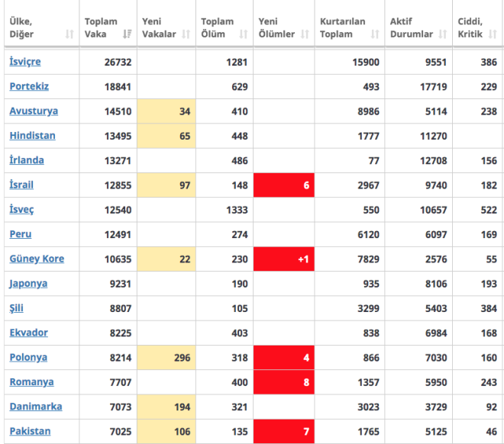Open the Güney Kore link
This screenshot has height=444, width=504.
pyautogui.click(x=37, y=259)
